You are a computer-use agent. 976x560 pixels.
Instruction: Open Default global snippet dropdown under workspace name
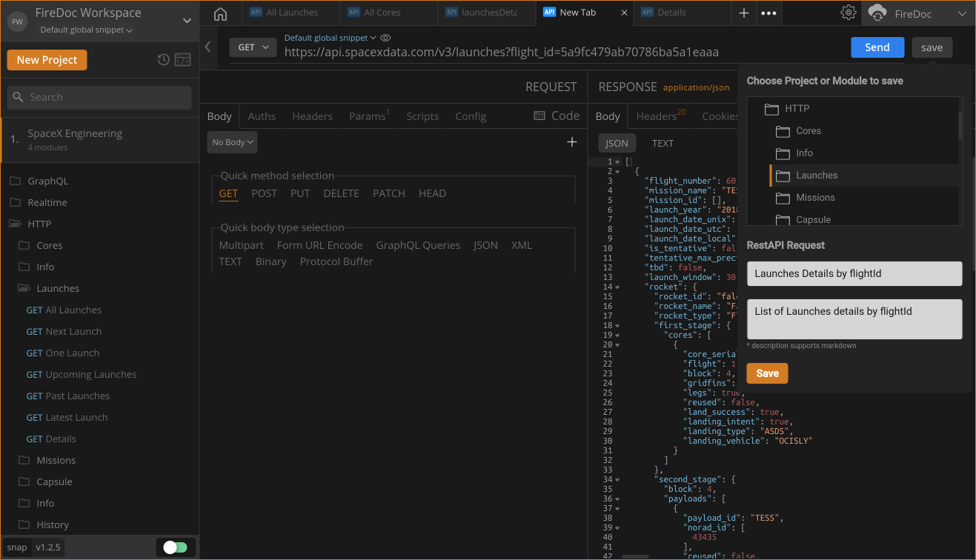[x=87, y=30]
